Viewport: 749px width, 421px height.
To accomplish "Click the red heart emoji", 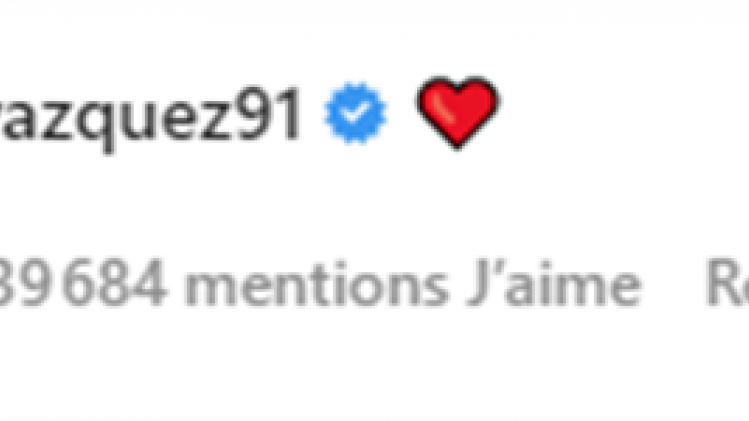I will [458, 112].
